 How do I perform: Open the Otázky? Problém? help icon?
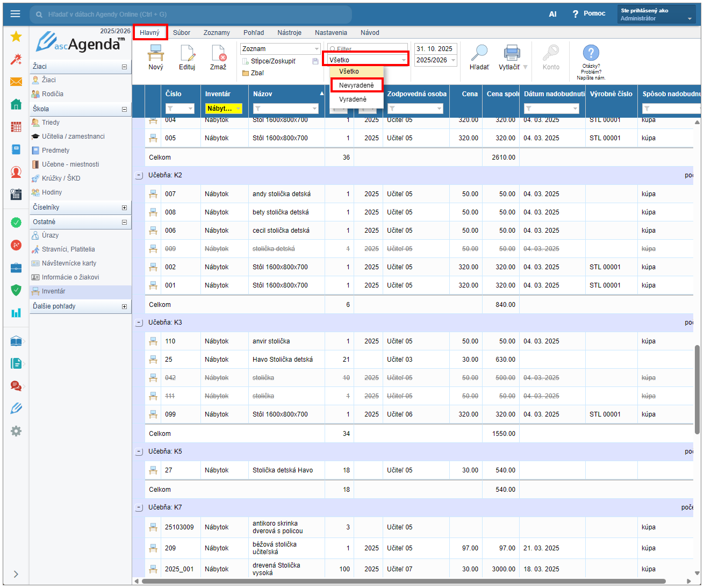[x=591, y=53]
